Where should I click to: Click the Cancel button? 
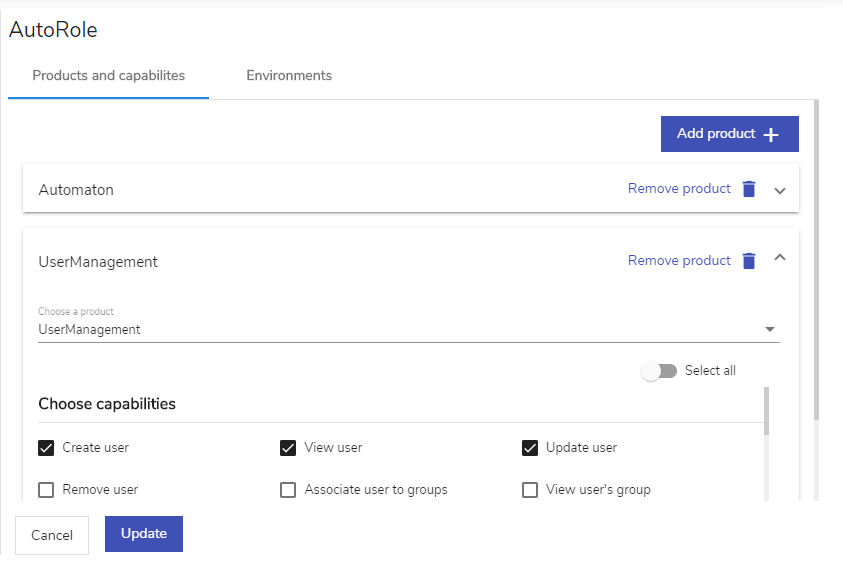pos(52,535)
